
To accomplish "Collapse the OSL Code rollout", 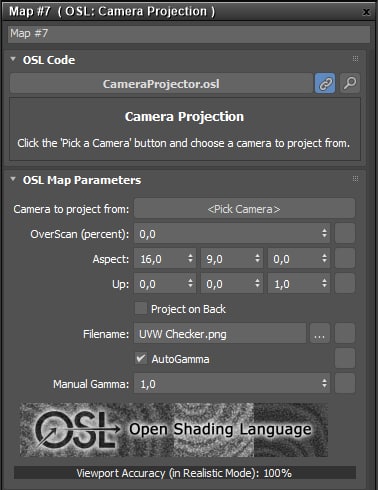I will 13,59.
